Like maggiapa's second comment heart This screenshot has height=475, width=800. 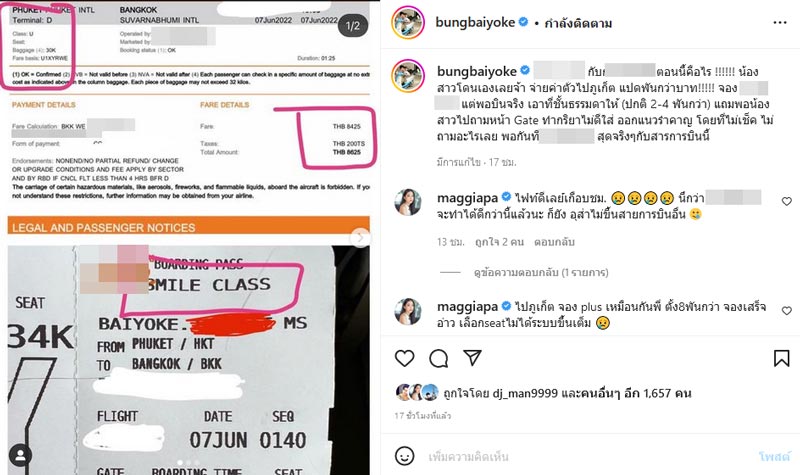coord(787,310)
